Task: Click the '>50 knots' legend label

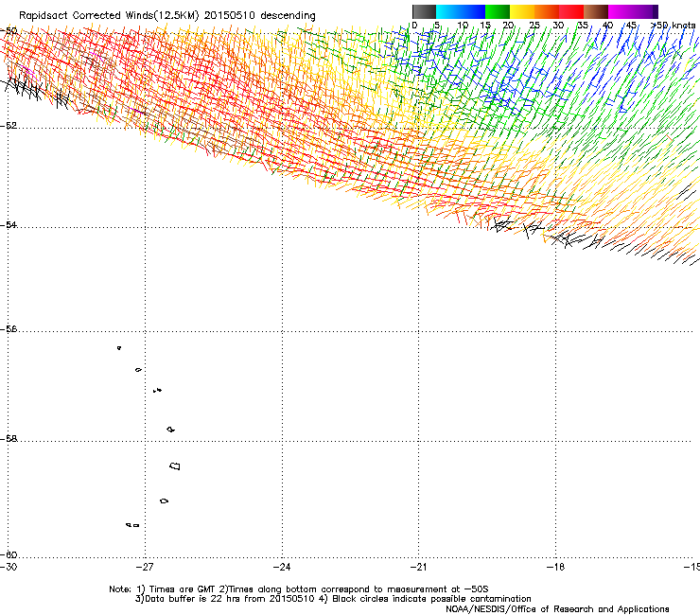Action: tap(673, 26)
